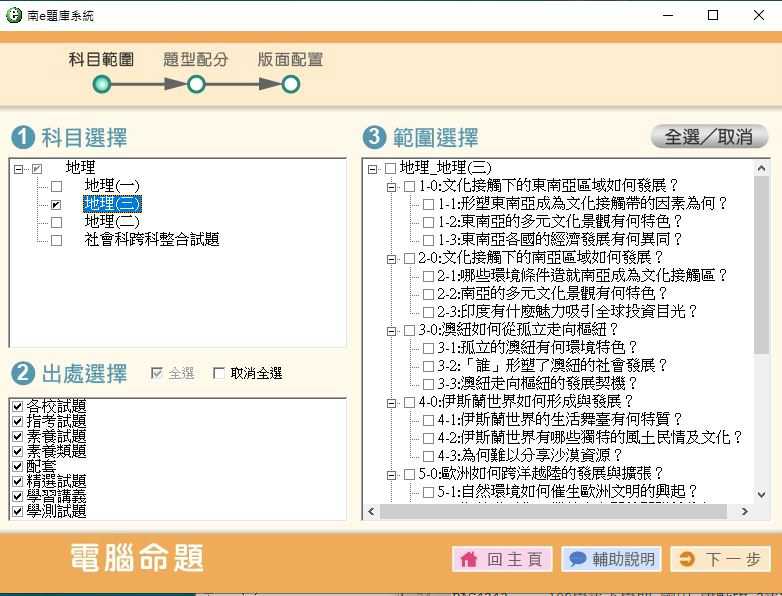Image resolution: width=782 pixels, height=596 pixels.
Task: Check 1-3 東南亞各國的經濟發展 checkbox
Action: tap(428, 240)
